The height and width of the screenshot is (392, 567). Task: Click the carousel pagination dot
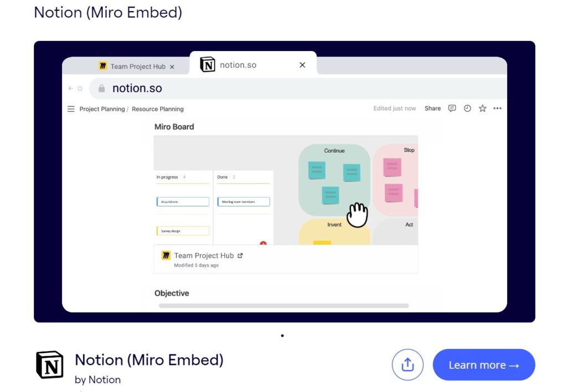(282, 336)
